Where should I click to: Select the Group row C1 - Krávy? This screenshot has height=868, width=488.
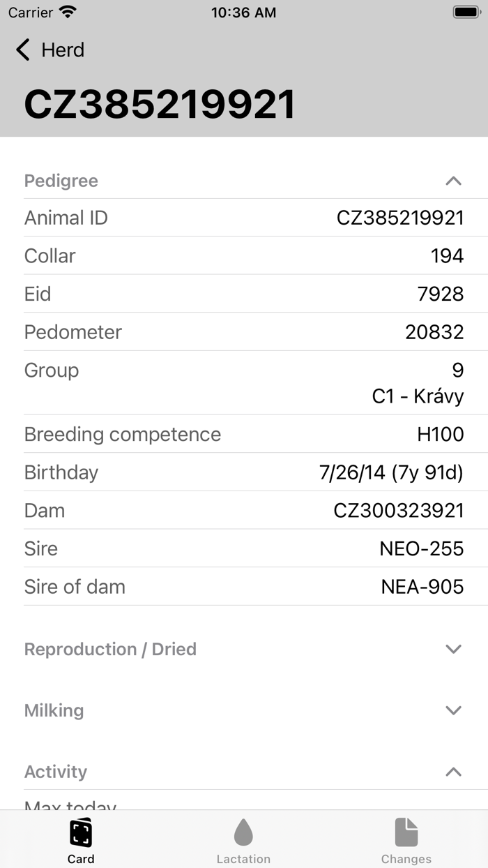click(x=418, y=396)
